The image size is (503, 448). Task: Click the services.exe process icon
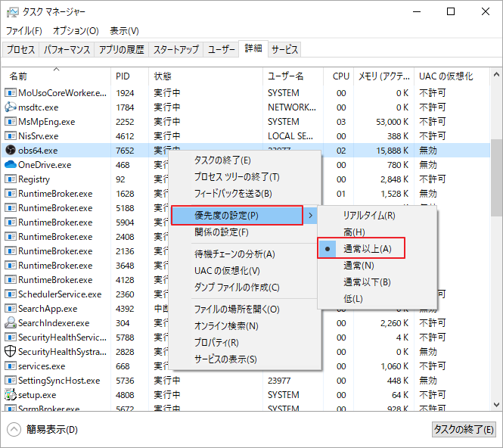tap(11, 366)
